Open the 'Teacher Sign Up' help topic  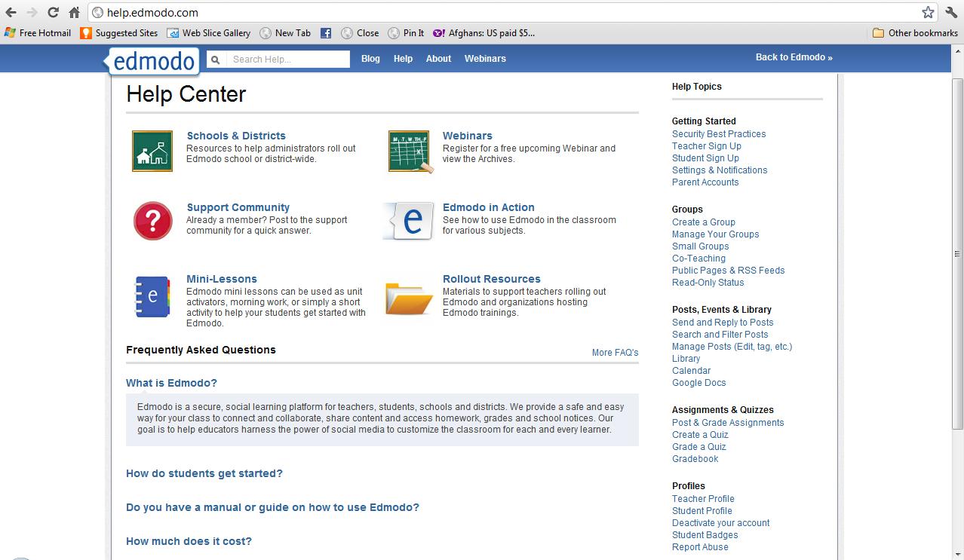pyautogui.click(x=707, y=145)
